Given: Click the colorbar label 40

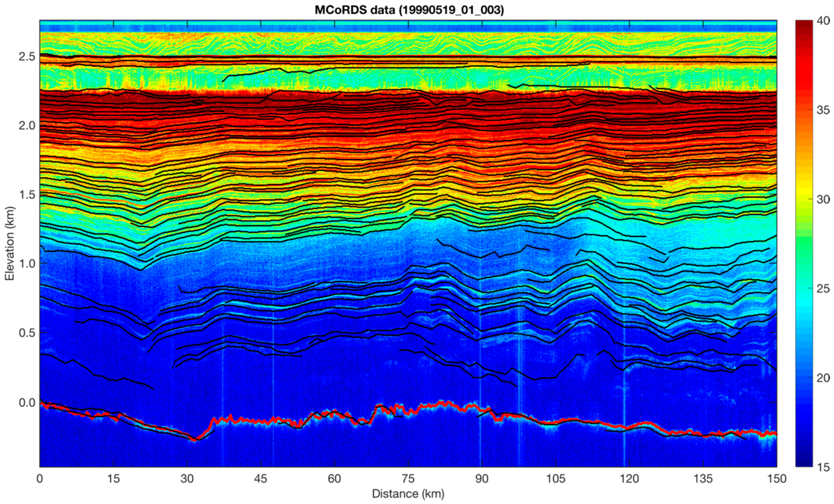Looking at the screenshot, I should [x=823, y=21].
